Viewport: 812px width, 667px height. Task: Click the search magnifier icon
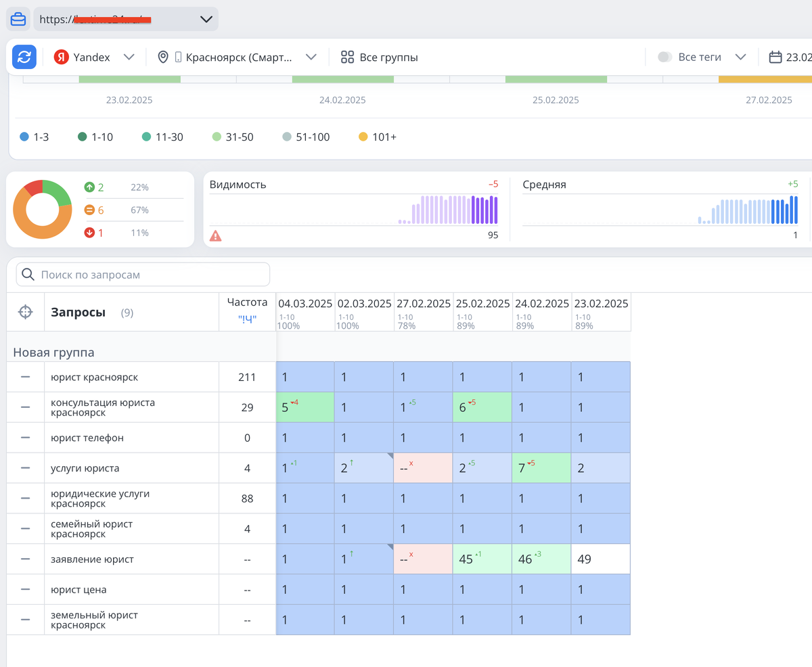pyautogui.click(x=28, y=275)
